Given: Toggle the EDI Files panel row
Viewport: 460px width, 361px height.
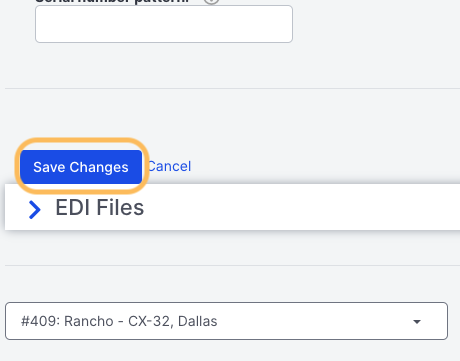Looking at the screenshot, I should coord(232,207).
